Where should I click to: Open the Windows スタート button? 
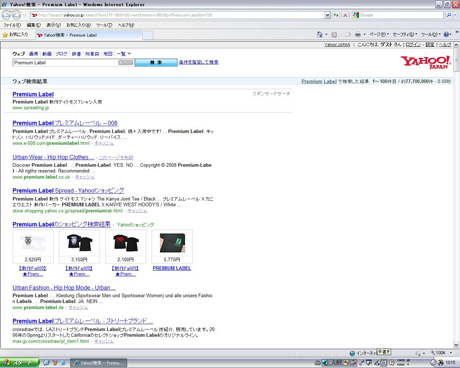(19, 362)
